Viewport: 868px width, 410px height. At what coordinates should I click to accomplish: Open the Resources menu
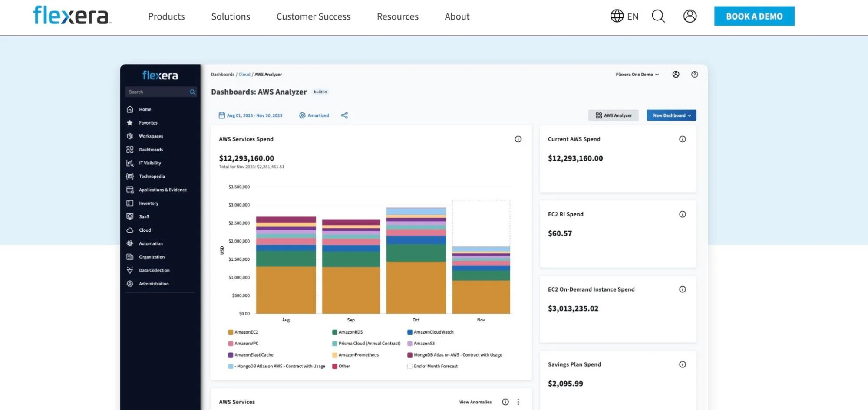(398, 16)
